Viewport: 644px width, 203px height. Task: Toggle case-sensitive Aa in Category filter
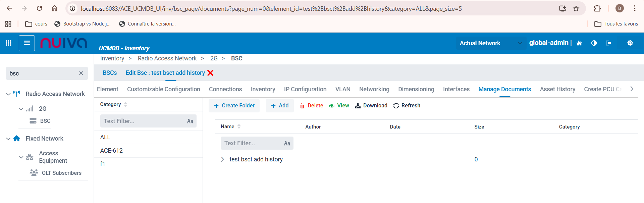(190, 121)
